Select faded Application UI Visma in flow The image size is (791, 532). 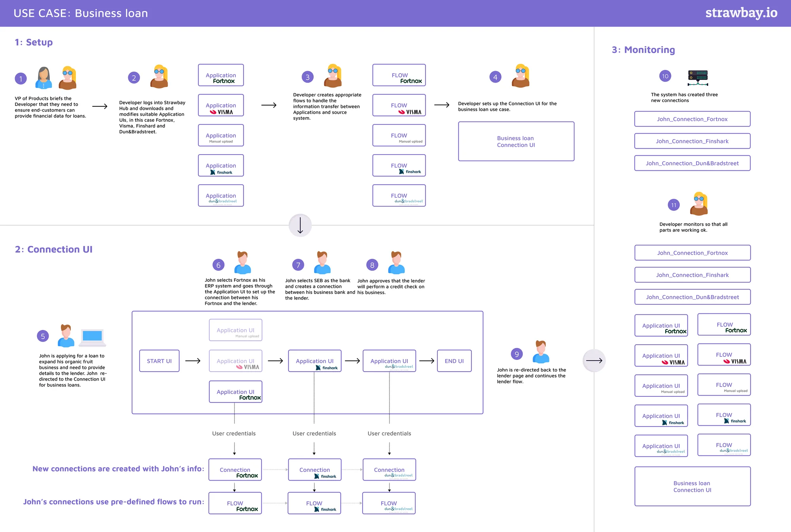[x=235, y=361]
